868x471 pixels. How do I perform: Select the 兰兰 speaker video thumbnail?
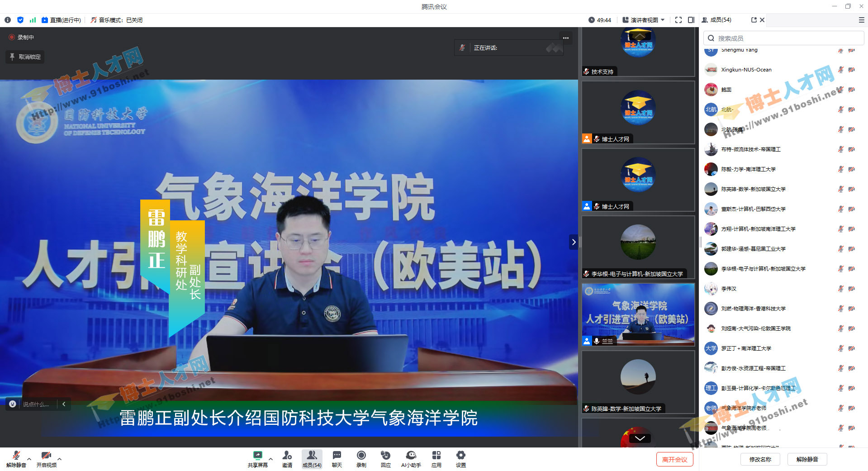pyautogui.click(x=638, y=314)
